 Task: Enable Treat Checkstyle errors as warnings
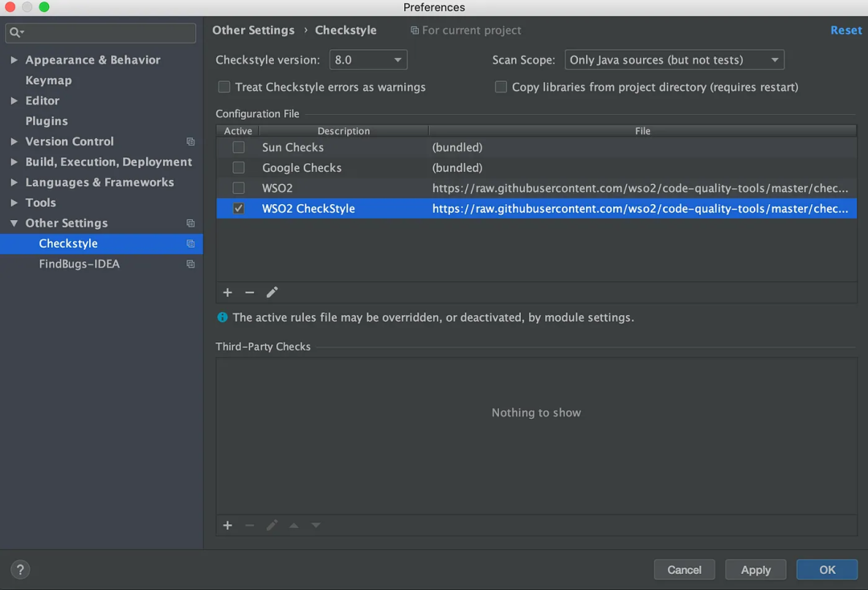(224, 87)
